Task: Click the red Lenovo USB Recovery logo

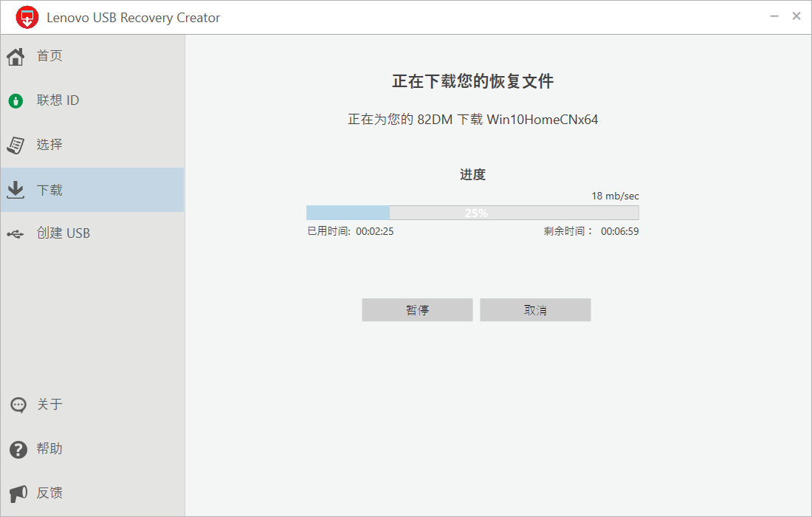Action: pyautogui.click(x=27, y=17)
